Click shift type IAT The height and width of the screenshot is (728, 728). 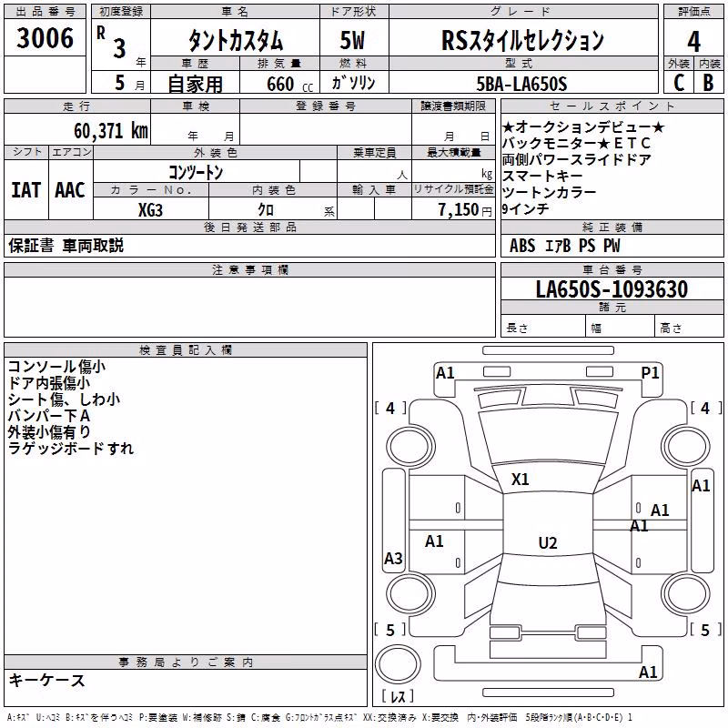[26, 190]
